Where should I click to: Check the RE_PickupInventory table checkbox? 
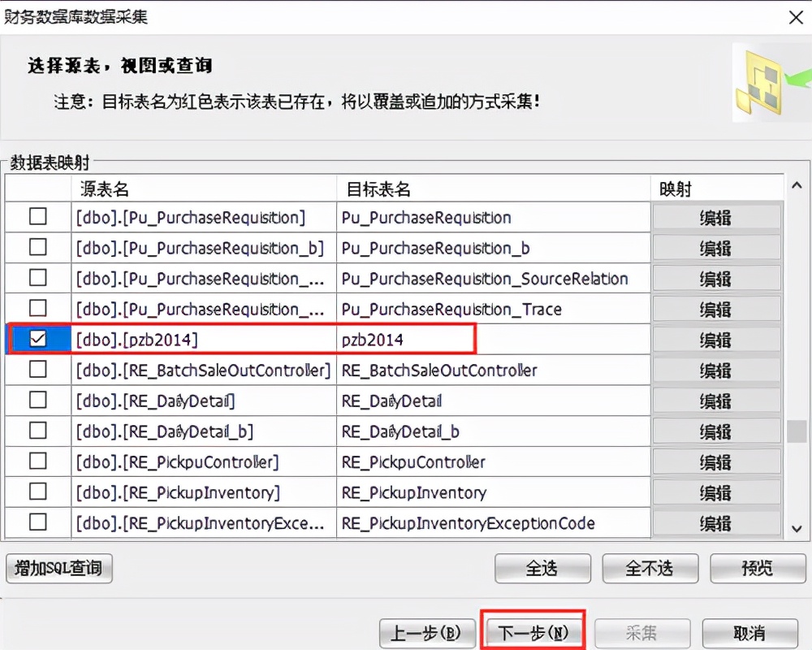point(37,492)
